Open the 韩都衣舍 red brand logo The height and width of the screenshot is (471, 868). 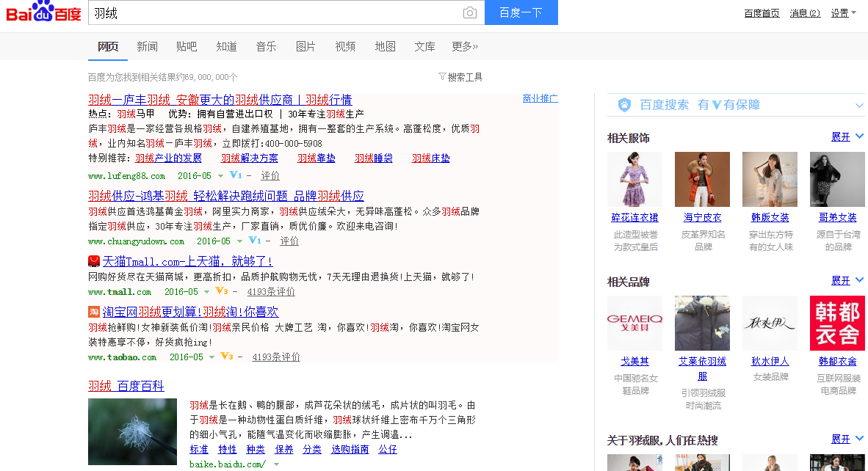click(x=838, y=324)
